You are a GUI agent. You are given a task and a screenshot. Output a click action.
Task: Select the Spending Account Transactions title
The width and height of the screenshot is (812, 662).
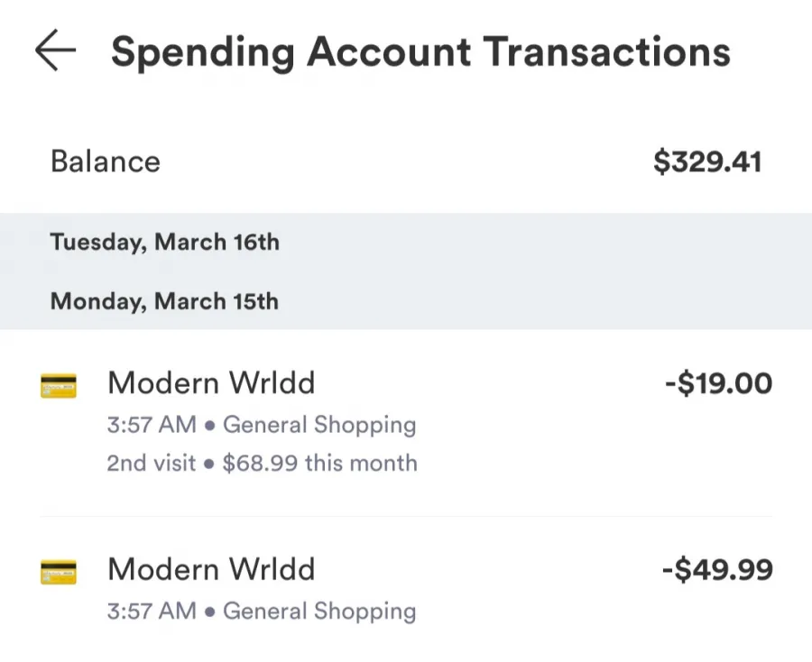coord(420,52)
